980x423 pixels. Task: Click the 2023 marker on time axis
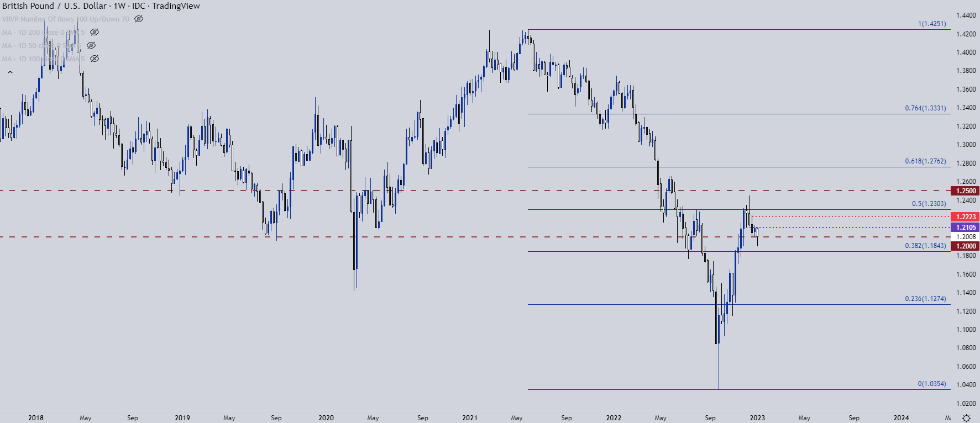pyautogui.click(x=757, y=418)
